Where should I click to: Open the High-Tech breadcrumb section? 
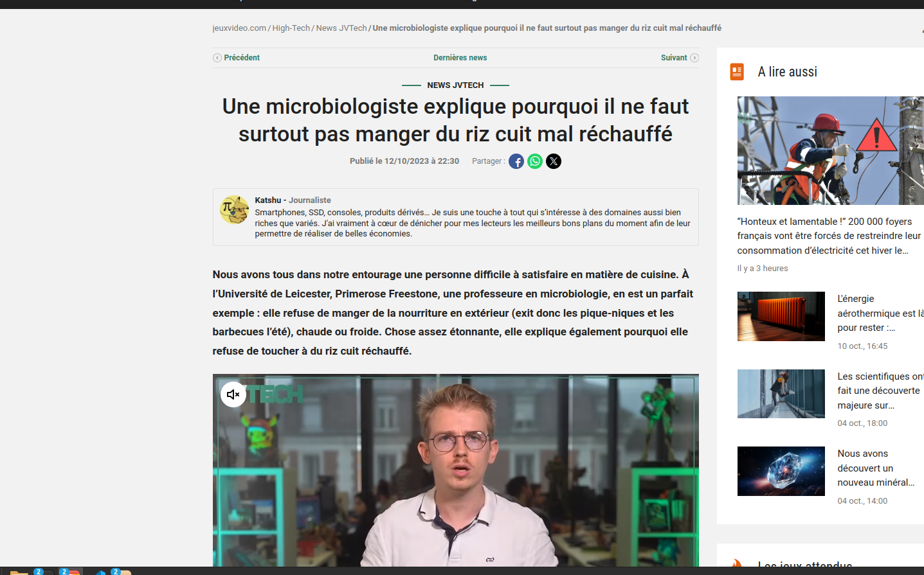pyautogui.click(x=291, y=28)
